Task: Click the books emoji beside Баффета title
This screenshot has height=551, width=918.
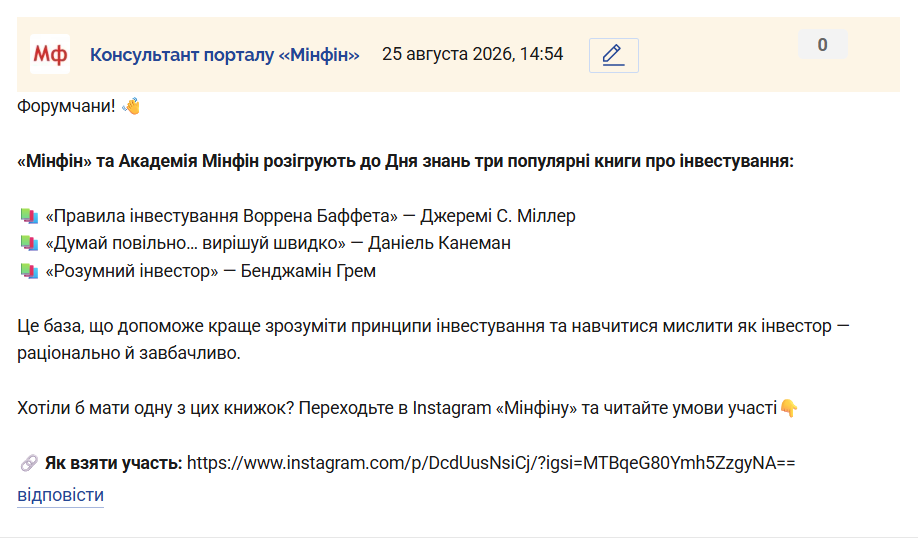Action: pyautogui.click(x=29, y=216)
